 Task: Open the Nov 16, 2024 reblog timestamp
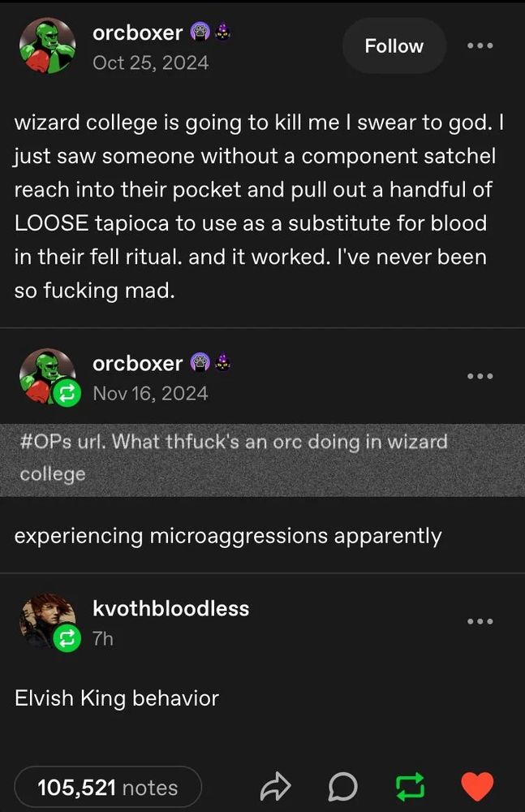(x=151, y=393)
